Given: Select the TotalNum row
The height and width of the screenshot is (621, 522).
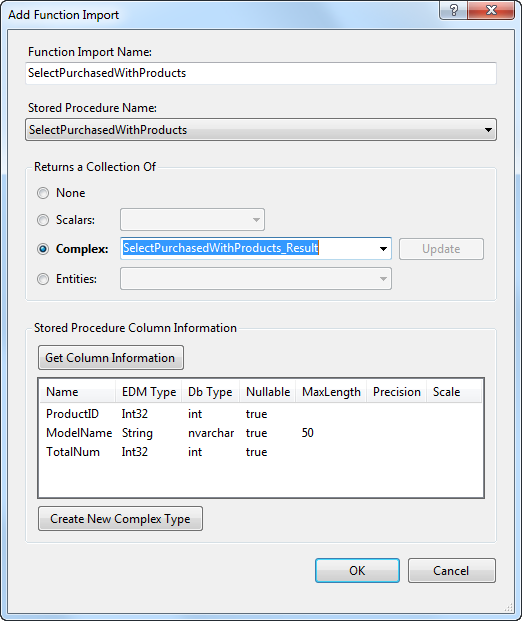Looking at the screenshot, I should coord(261,452).
